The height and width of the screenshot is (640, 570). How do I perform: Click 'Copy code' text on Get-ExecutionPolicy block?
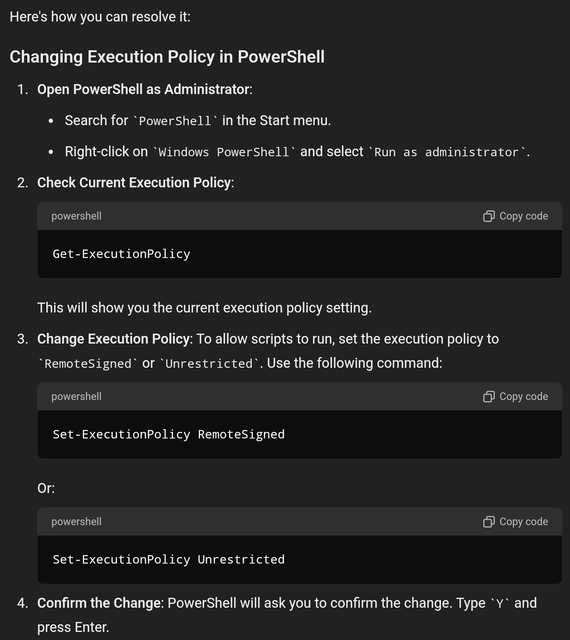(523, 216)
